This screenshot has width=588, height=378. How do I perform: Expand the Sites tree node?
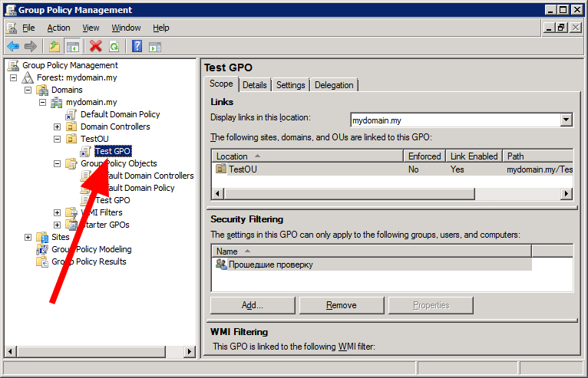point(28,237)
